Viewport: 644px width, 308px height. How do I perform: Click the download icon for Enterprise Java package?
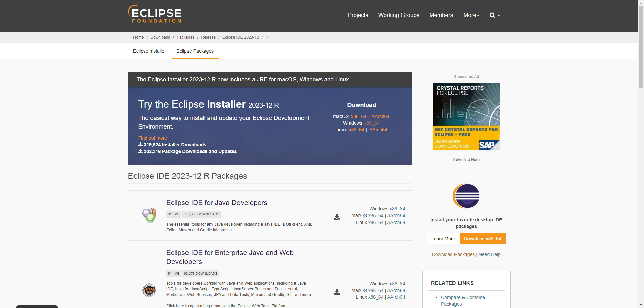337,292
